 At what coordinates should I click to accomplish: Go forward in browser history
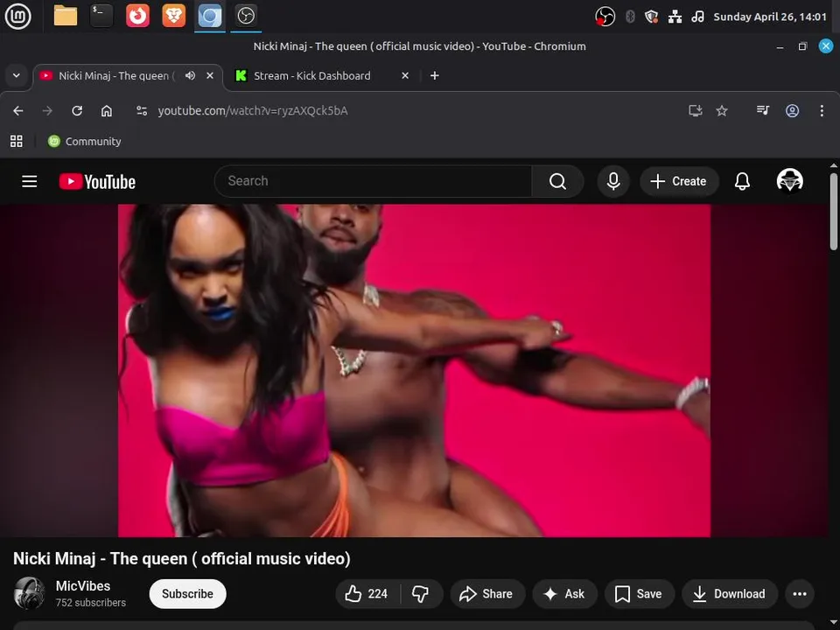point(47,111)
